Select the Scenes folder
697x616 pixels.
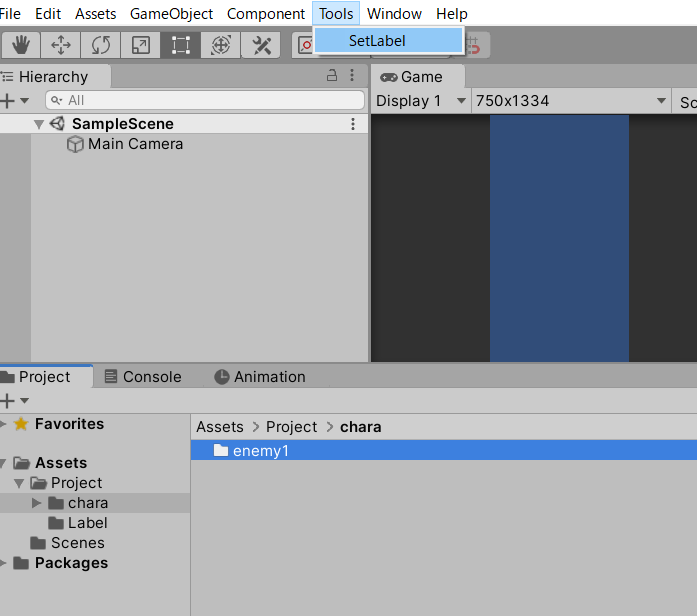pyautogui.click(x=77, y=543)
